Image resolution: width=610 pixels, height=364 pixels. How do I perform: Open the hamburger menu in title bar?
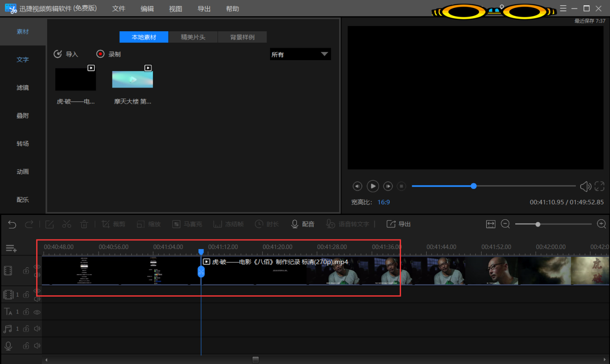[x=563, y=8]
